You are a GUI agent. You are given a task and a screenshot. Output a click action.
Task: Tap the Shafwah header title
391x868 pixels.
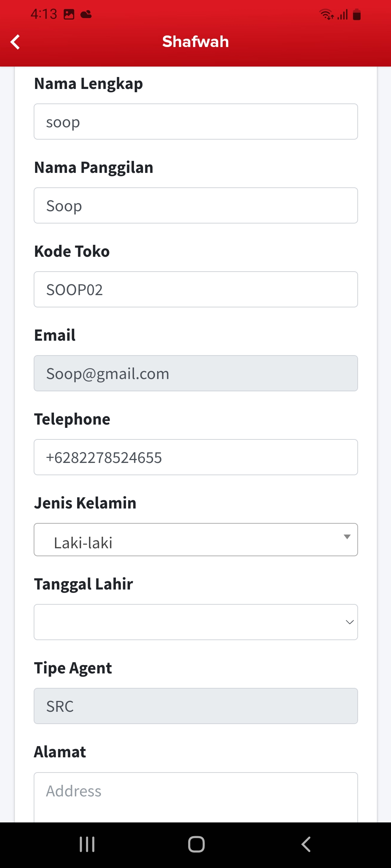pos(195,42)
